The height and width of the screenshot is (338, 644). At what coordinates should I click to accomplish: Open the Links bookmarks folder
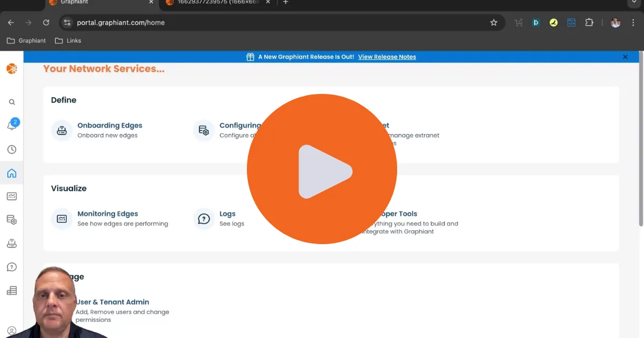point(68,41)
